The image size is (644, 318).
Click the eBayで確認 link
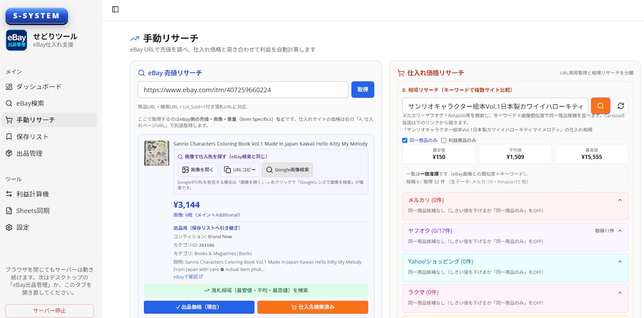(x=188, y=276)
